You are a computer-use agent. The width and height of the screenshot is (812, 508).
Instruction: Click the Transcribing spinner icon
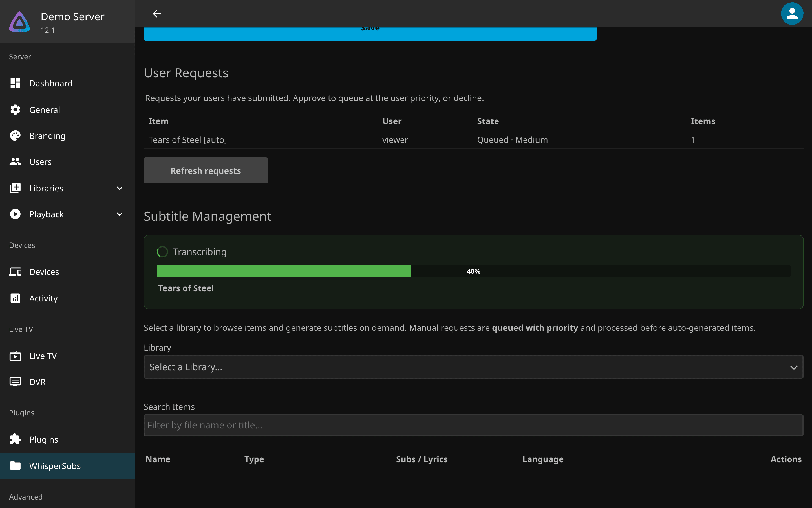click(x=162, y=252)
